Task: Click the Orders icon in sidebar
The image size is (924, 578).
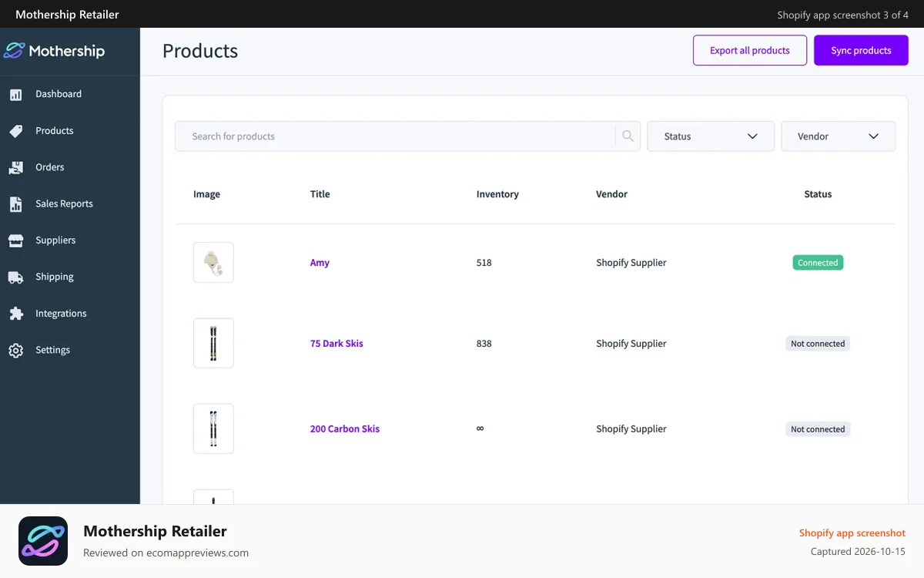Action: coord(15,168)
